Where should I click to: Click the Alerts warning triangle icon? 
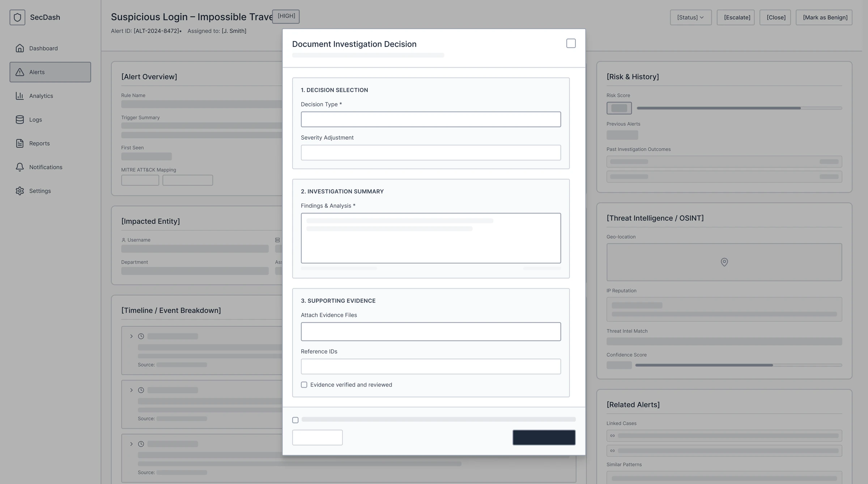pyautogui.click(x=20, y=72)
